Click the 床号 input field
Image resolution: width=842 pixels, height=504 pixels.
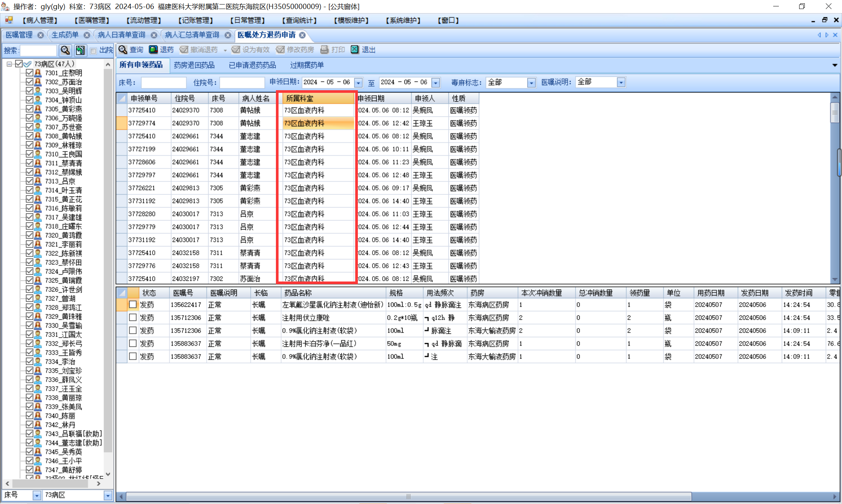pyautogui.click(x=164, y=82)
